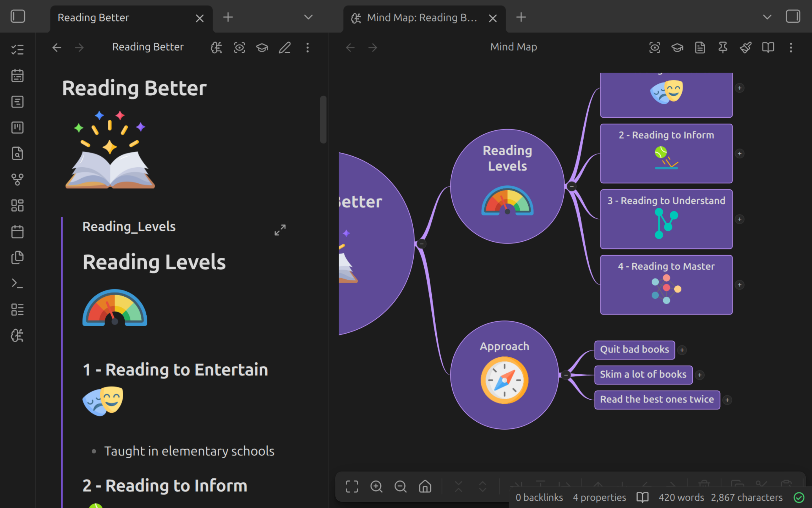Image resolution: width=812 pixels, height=508 pixels.
Task: Click the home icon in mind map toolbar
Action: pos(425,486)
